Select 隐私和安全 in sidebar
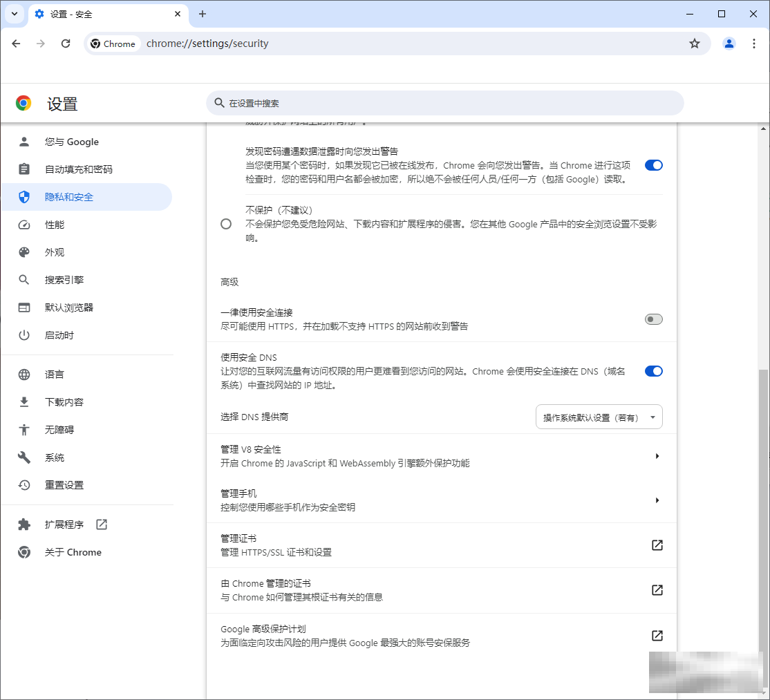770x700 pixels. tap(86, 197)
